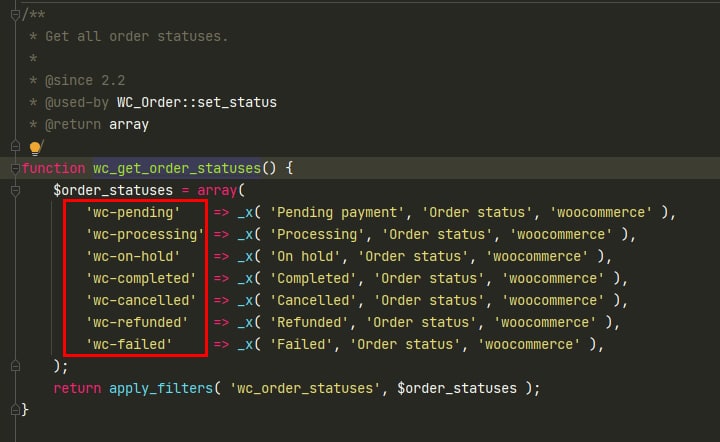Click the 'wc-failed' array key
The image size is (720, 442).
129,344
